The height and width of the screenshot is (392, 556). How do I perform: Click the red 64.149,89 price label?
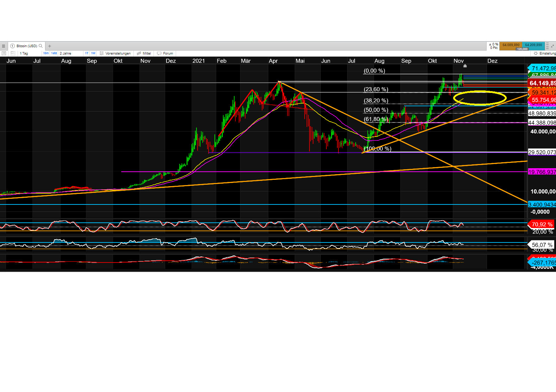(542, 83)
